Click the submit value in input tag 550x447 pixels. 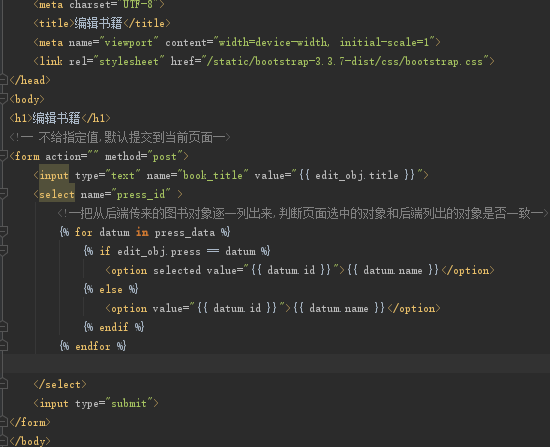(129, 403)
